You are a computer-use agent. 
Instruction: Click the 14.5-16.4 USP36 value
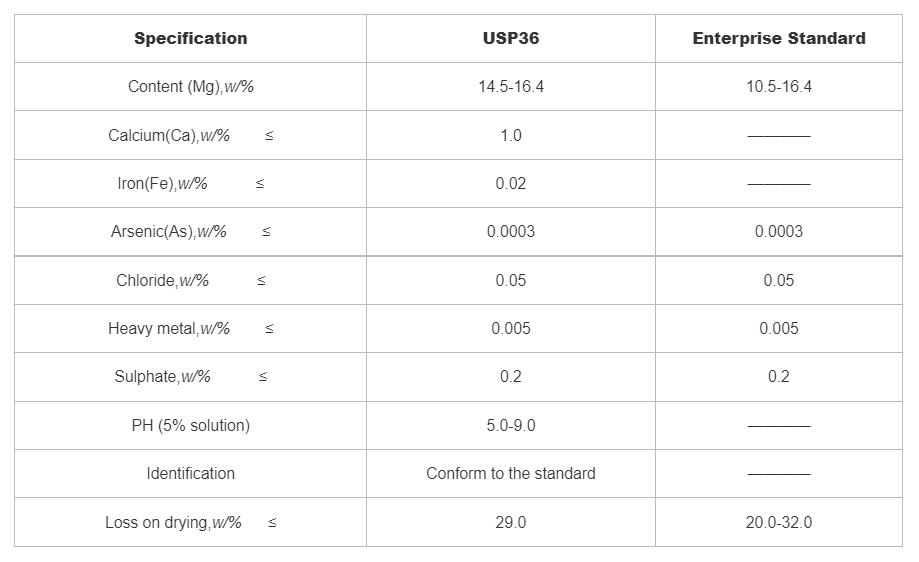[x=510, y=87]
